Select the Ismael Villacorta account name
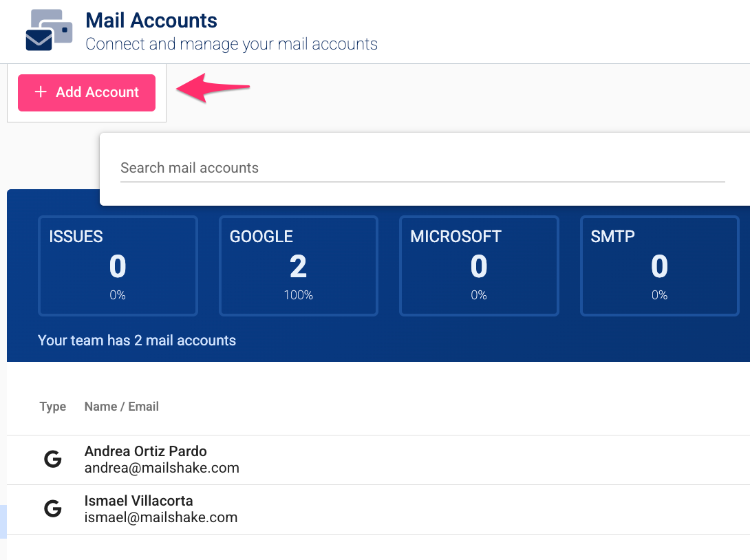The height and width of the screenshot is (560, 750). click(x=139, y=501)
